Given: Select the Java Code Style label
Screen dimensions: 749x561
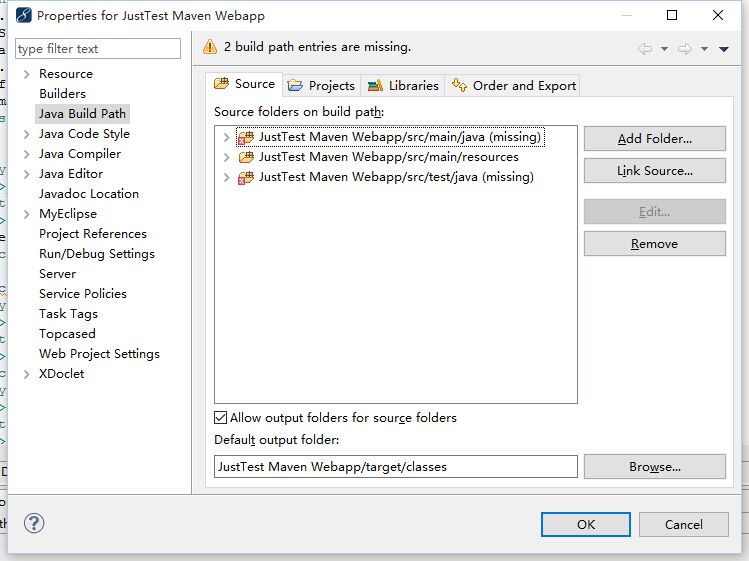Looking at the screenshot, I should coord(84,134).
